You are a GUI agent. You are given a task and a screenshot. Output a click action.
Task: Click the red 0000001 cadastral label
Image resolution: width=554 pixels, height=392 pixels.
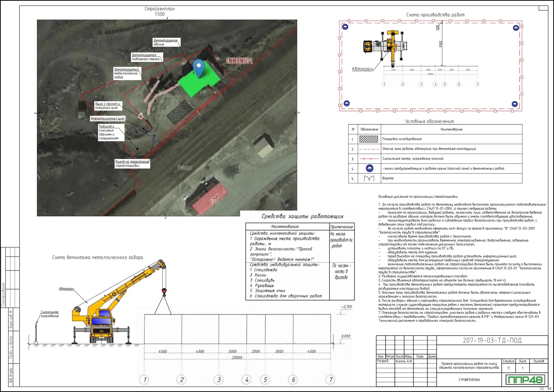(239, 61)
